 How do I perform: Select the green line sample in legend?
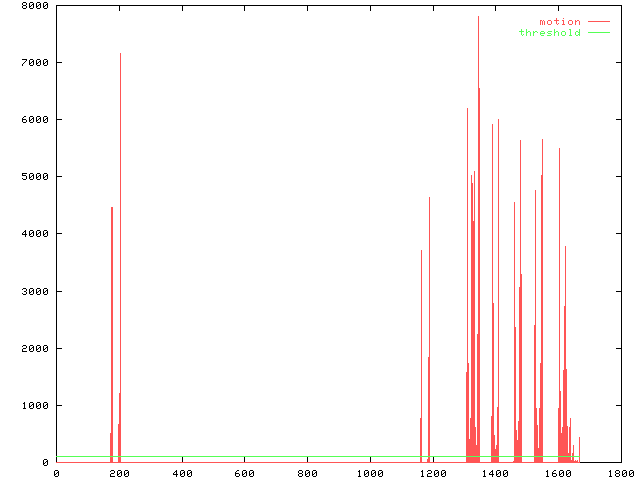(x=599, y=33)
